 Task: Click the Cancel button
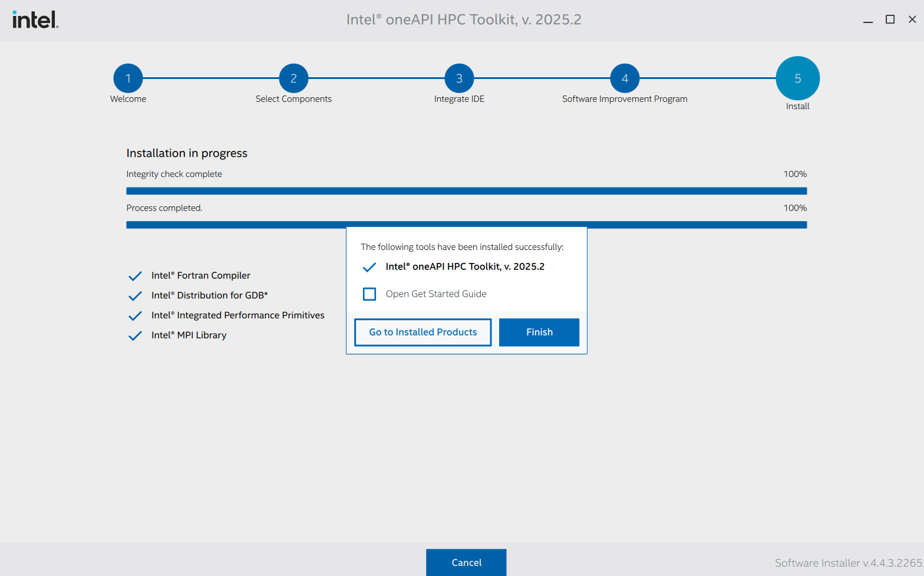click(x=466, y=562)
